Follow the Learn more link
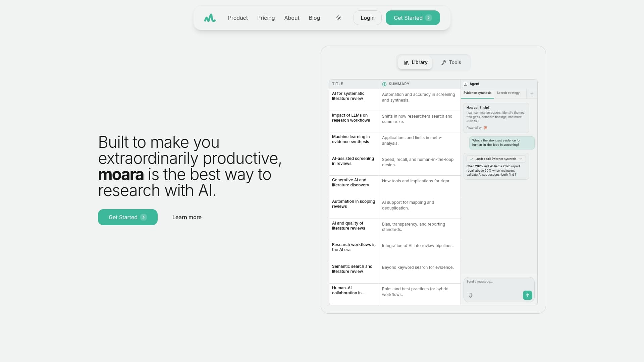 click(x=187, y=217)
